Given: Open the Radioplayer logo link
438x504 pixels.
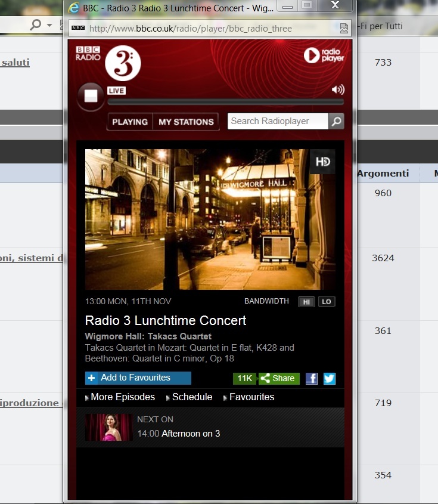Looking at the screenshot, I should click(324, 55).
